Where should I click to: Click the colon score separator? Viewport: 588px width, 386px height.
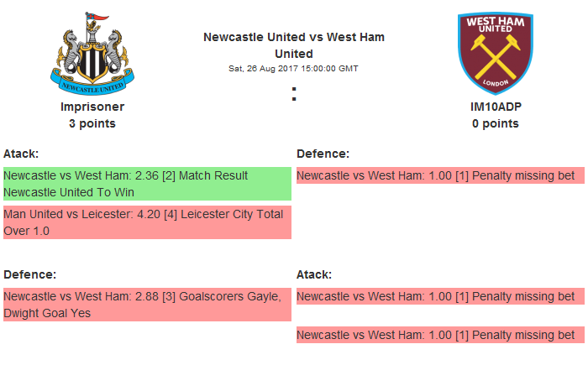click(x=294, y=96)
